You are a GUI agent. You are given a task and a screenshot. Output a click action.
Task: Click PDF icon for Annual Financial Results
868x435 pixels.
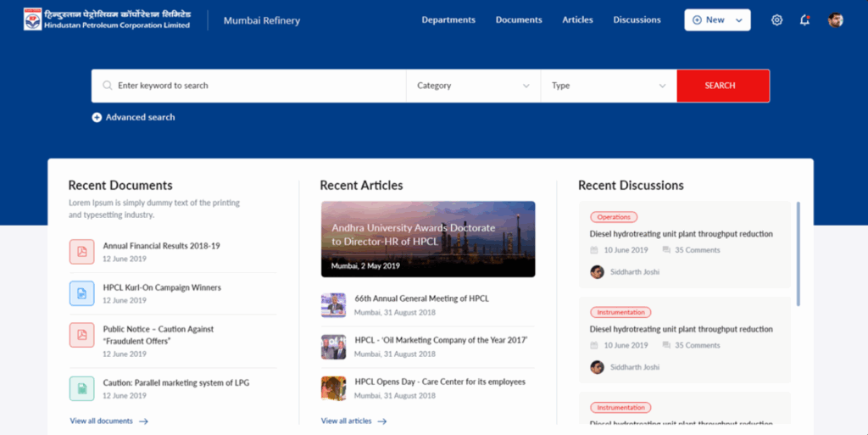(x=82, y=252)
